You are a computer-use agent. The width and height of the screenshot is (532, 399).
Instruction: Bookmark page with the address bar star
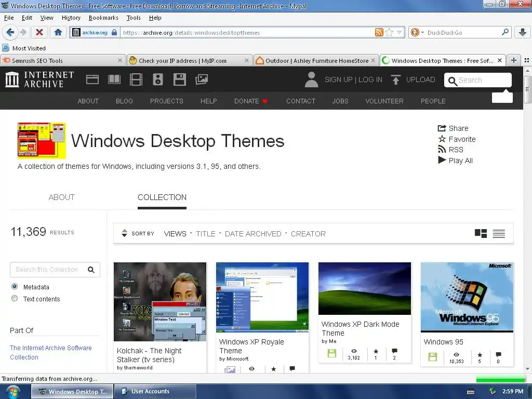(x=390, y=32)
